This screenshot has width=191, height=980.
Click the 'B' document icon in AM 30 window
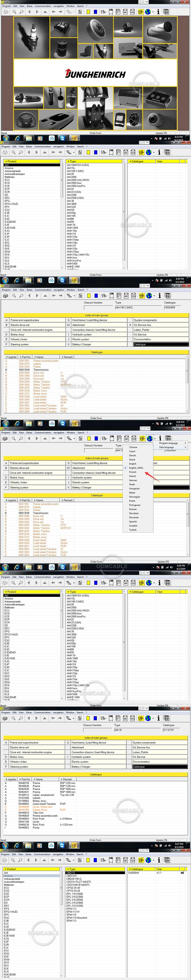pyautogui.click(x=79, y=718)
